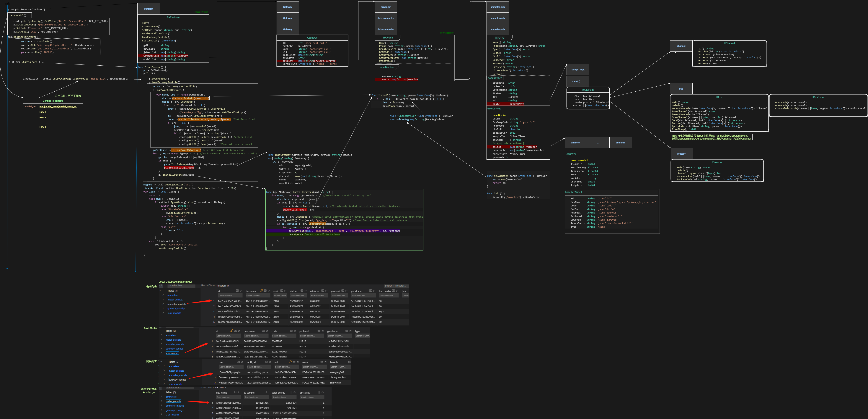The image size is (868, 419).
Task: Pin the total_energy column
Action: coord(295,392)
